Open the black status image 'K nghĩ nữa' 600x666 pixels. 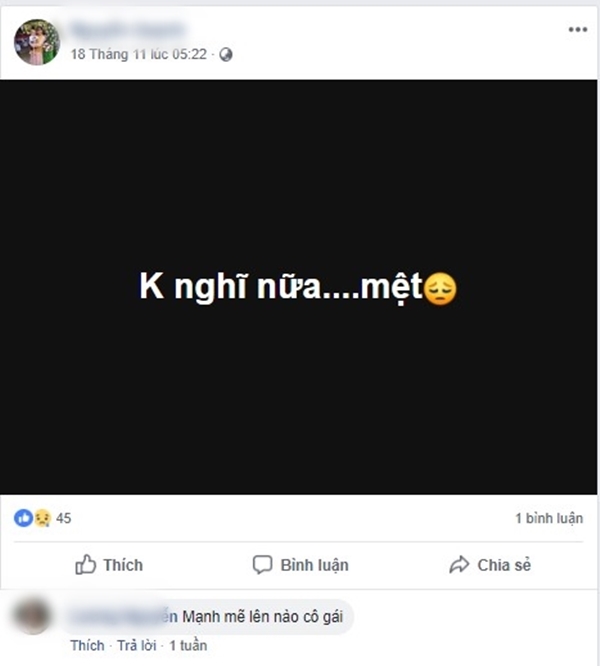(300, 200)
